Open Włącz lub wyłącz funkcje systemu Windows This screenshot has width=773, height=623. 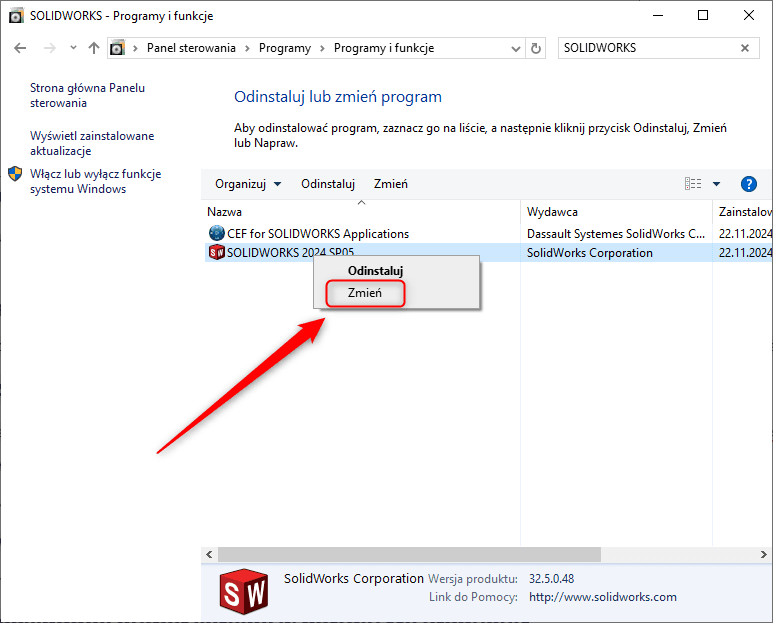(95, 181)
